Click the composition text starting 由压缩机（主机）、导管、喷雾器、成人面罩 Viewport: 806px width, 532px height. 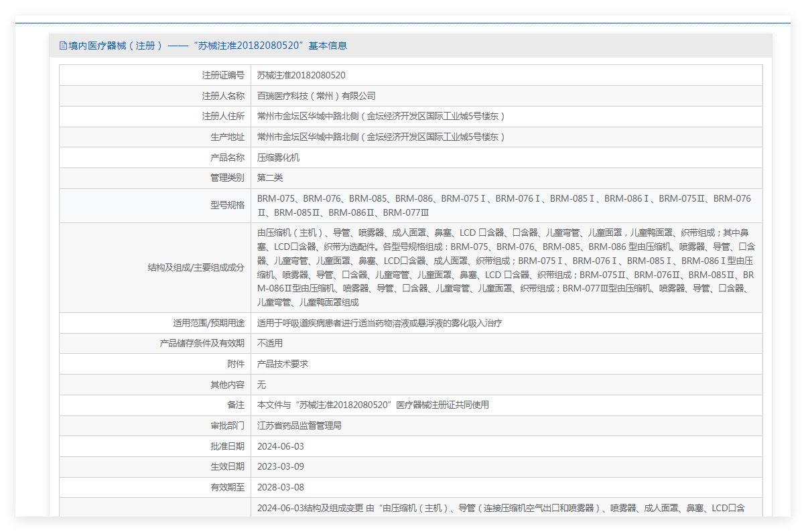(507, 268)
